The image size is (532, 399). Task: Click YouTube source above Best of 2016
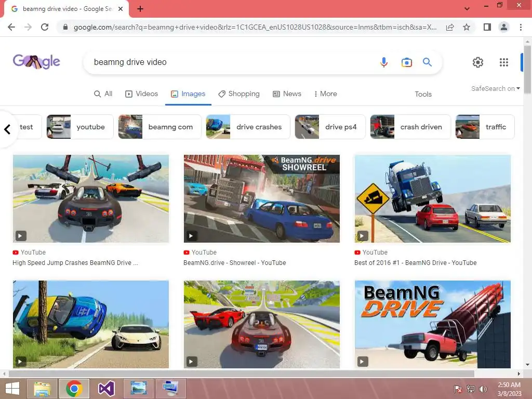371,252
